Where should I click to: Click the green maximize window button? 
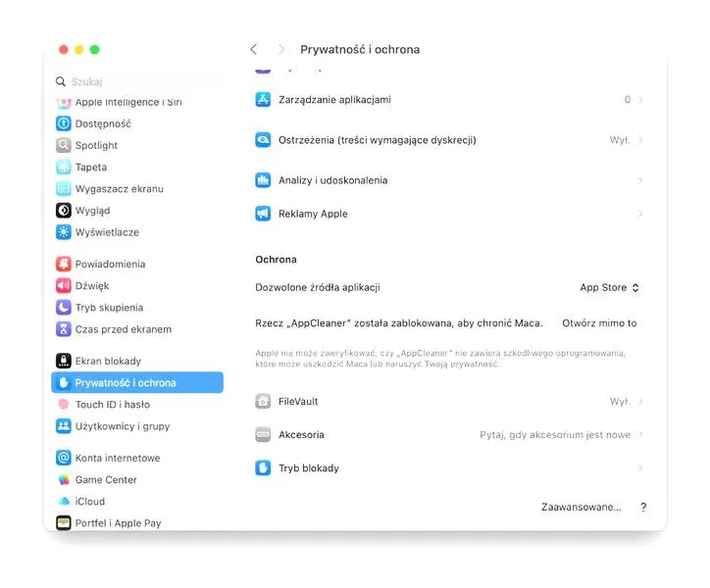[x=95, y=49]
